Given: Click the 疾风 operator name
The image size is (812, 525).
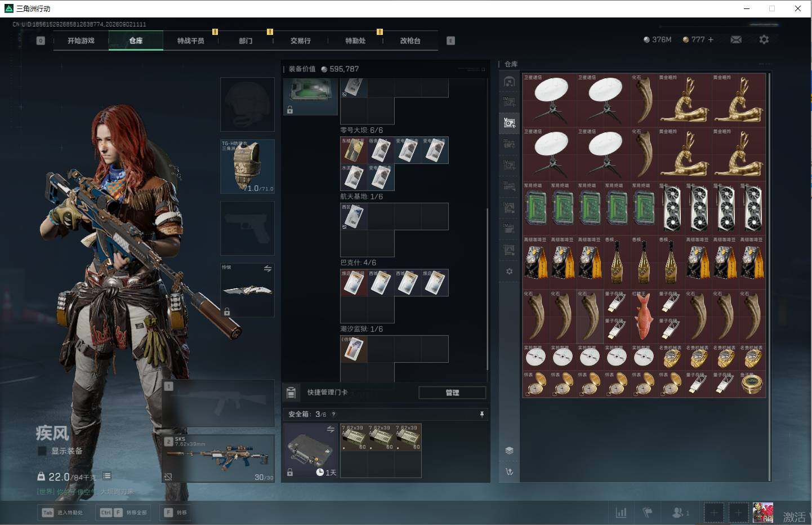Looking at the screenshot, I should click(52, 433).
